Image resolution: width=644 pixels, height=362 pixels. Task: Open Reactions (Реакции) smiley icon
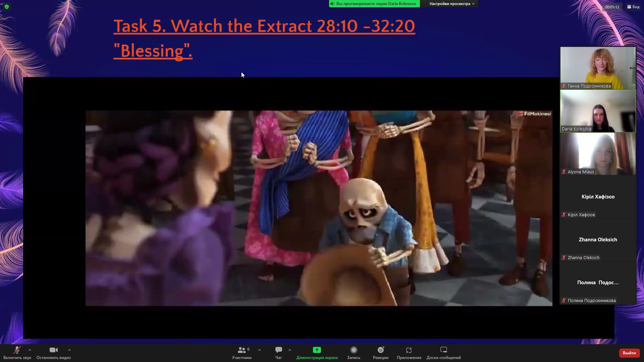pyautogui.click(x=380, y=350)
